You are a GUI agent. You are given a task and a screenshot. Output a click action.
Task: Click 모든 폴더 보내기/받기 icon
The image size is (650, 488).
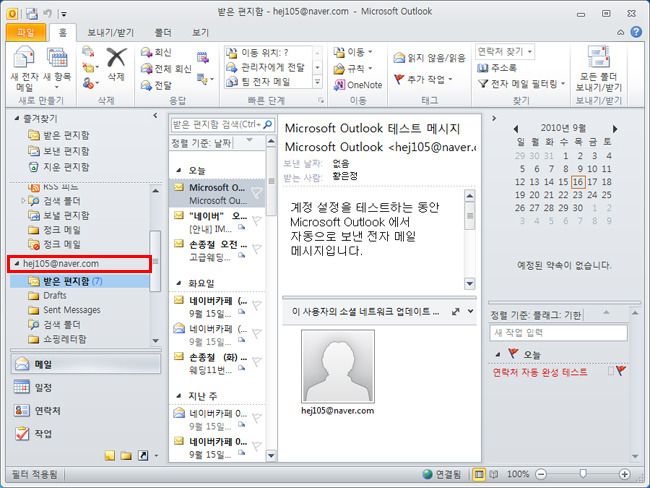(599, 69)
